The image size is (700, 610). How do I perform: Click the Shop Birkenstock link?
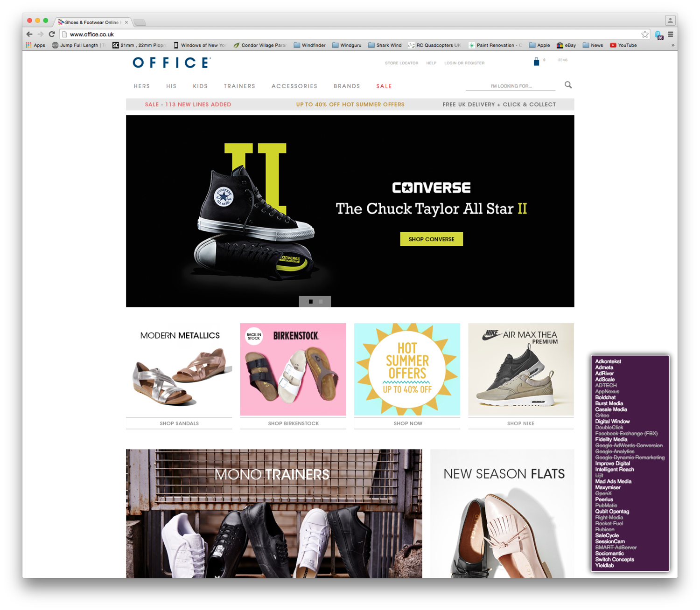(x=293, y=423)
